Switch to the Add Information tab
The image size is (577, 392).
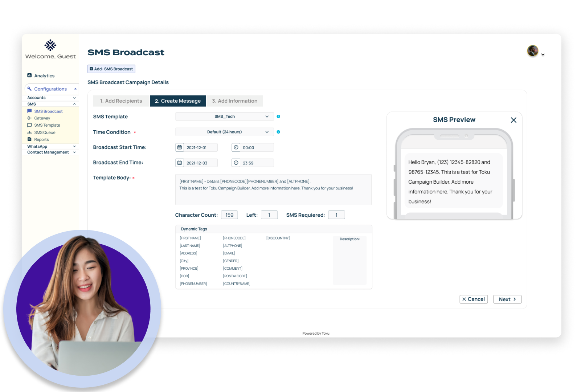click(x=235, y=101)
